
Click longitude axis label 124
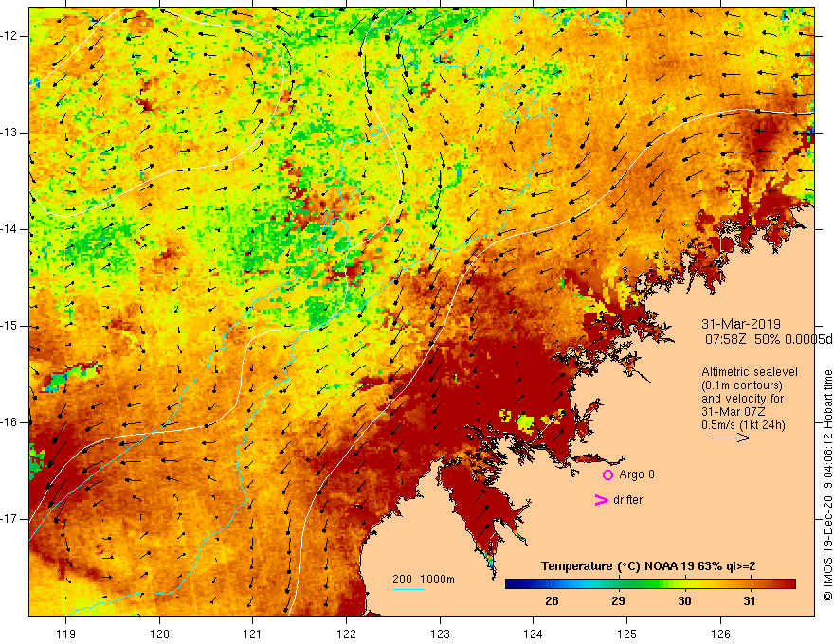point(534,634)
